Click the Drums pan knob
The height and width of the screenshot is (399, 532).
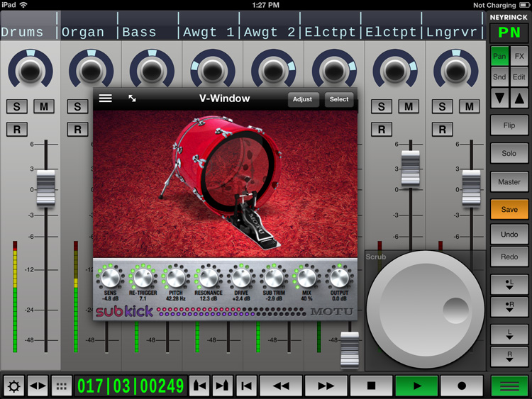pos(31,70)
